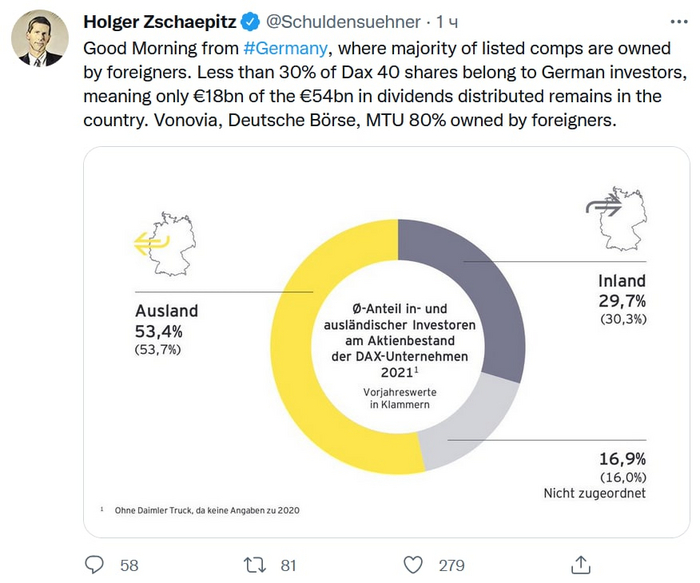Click the tweet body text to expand
The width and height of the screenshot is (700, 583).
pos(350,95)
